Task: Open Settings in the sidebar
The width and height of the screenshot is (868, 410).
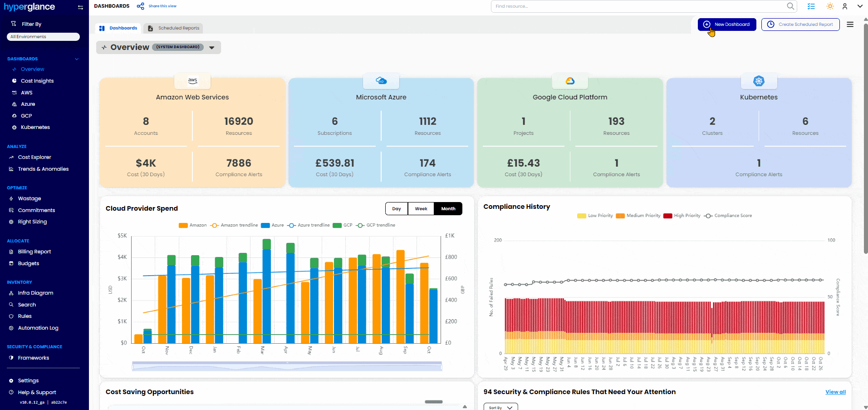Action: pyautogui.click(x=28, y=380)
